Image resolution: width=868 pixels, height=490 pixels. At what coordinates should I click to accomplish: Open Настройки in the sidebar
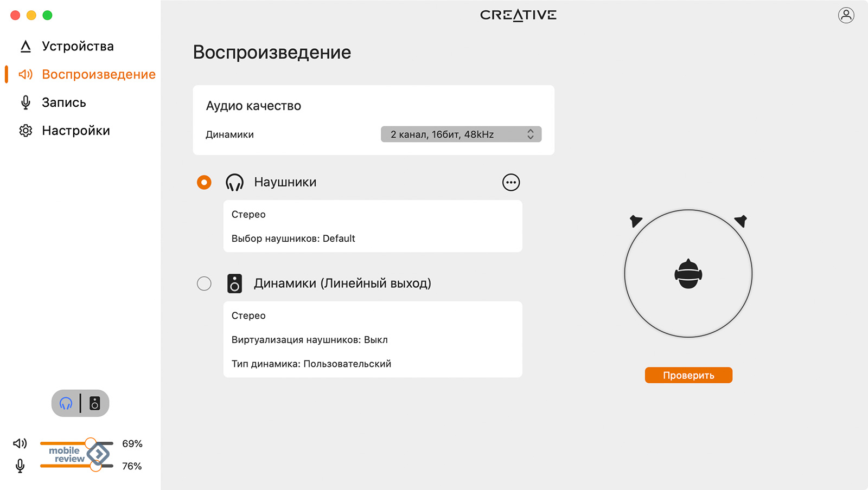pos(76,131)
